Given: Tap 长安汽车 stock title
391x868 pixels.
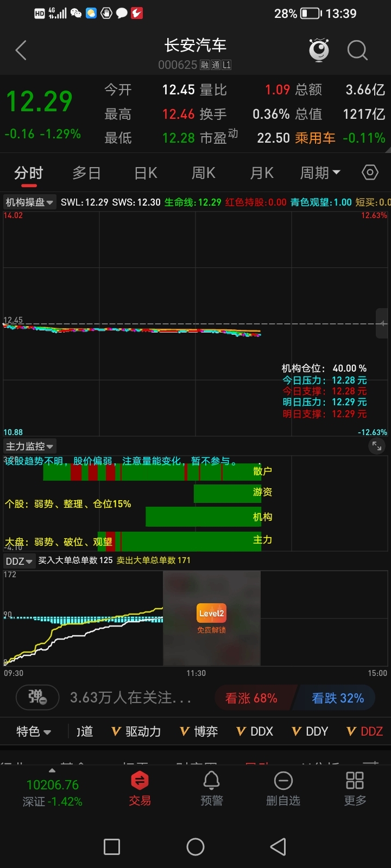Looking at the screenshot, I should point(195,45).
